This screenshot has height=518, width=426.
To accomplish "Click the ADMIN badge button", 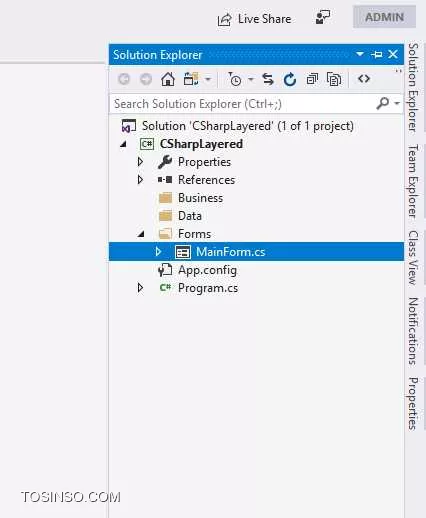I will click(384, 17).
